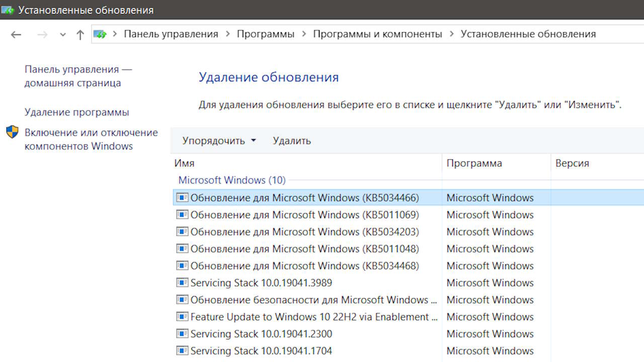Image resolution: width=644 pixels, height=362 pixels.
Task: Click Microsoft Windows program cell for KB5034466
Action: tap(490, 198)
